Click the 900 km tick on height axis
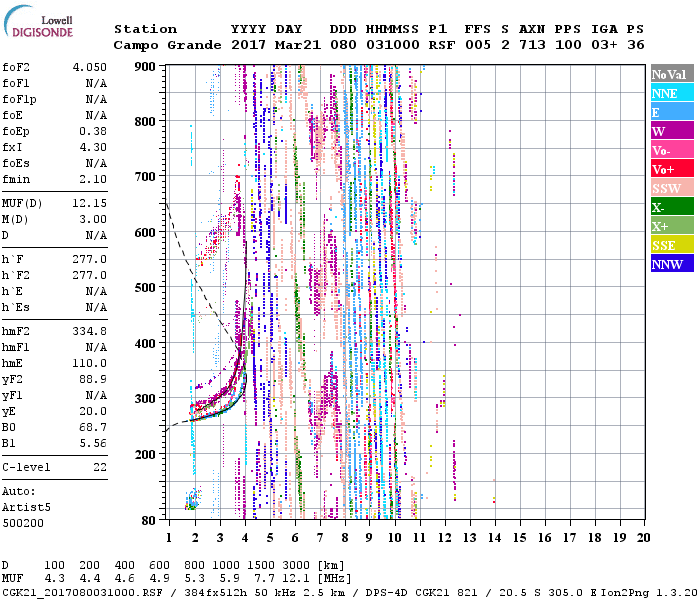 tap(147, 66)
